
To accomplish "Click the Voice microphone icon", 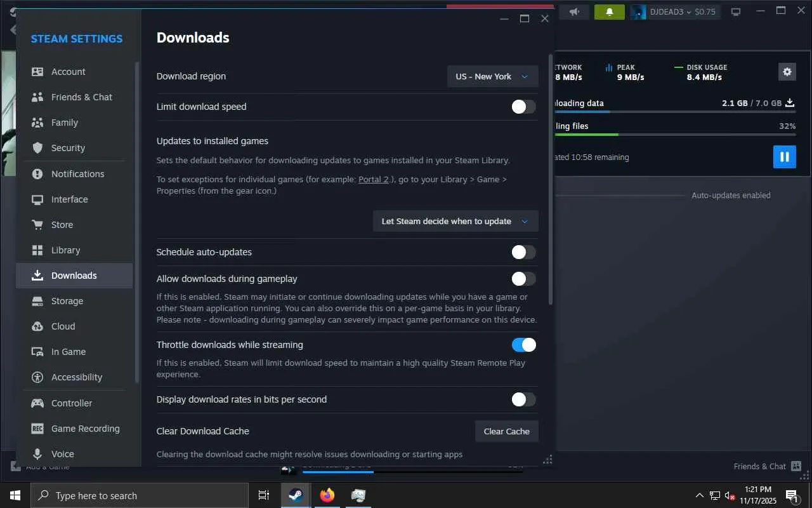I will pyautogui.click(x=37, y=454).
